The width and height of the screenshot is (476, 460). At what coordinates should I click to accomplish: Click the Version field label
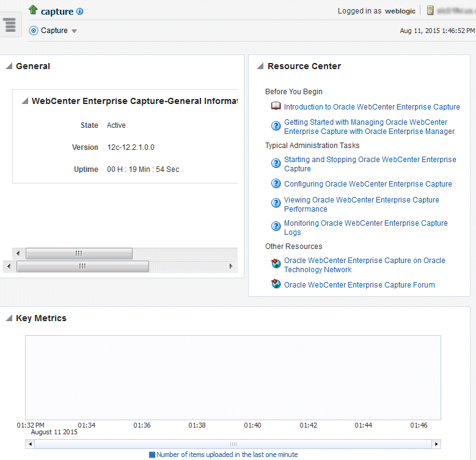(x=85, y=147)
